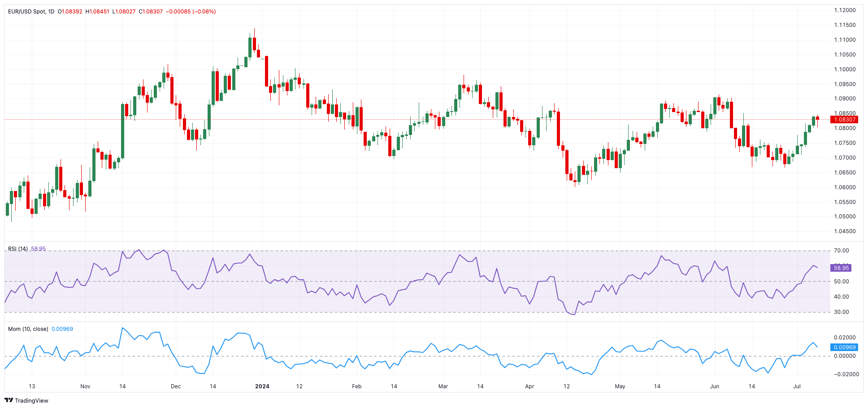The image size is (868, 408).
Task: Click the red 1.08307 current price tag
Action: click(x=844, y=120)
